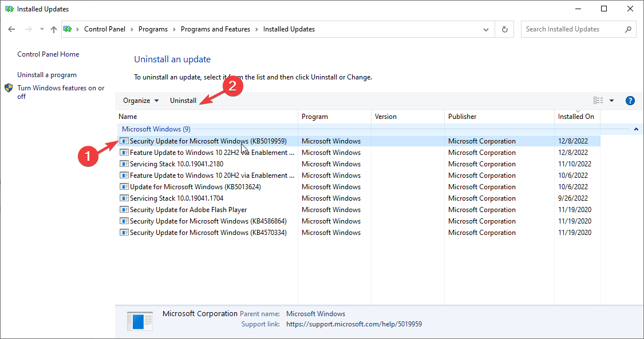Navigate to Control Panel via breadcrumb
This screenshot has width=644, height=339.
105,29
